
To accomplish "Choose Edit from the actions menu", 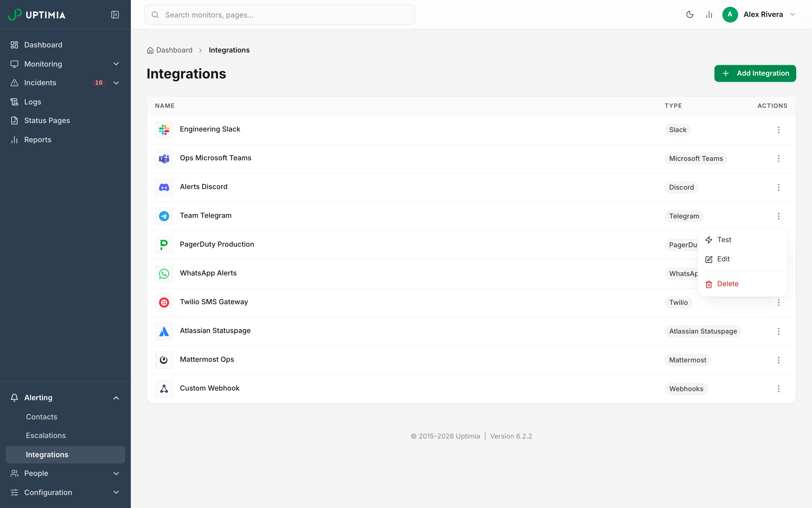I will coord(742,259).
